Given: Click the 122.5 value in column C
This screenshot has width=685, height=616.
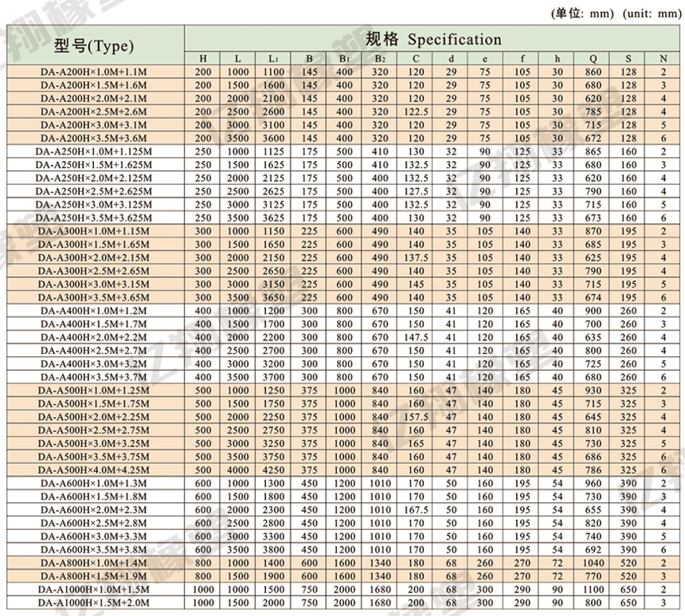Looking at the screenshot, I should (x=416, y=112).
